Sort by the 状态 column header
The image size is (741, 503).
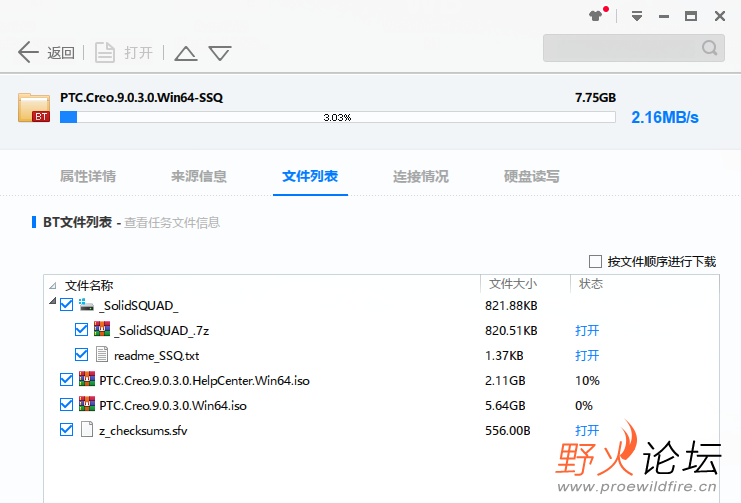[x=591, y=284]
